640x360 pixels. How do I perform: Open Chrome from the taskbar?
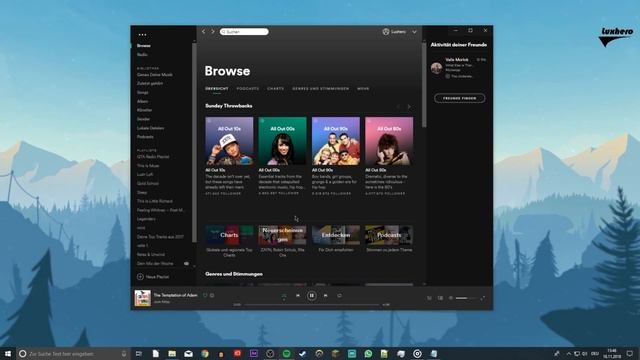pos(205,353)
